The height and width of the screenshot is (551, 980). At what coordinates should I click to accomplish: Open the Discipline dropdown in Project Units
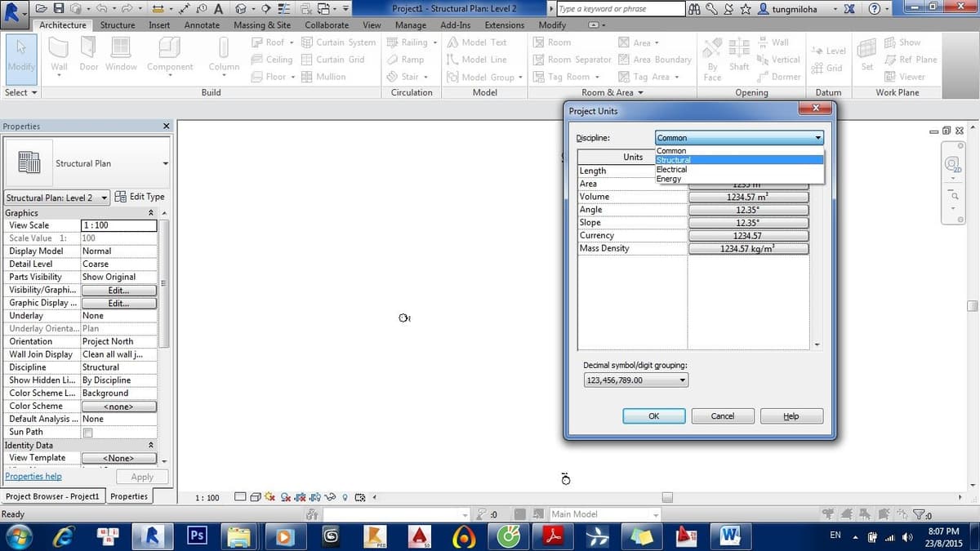(x=739, y=138)
